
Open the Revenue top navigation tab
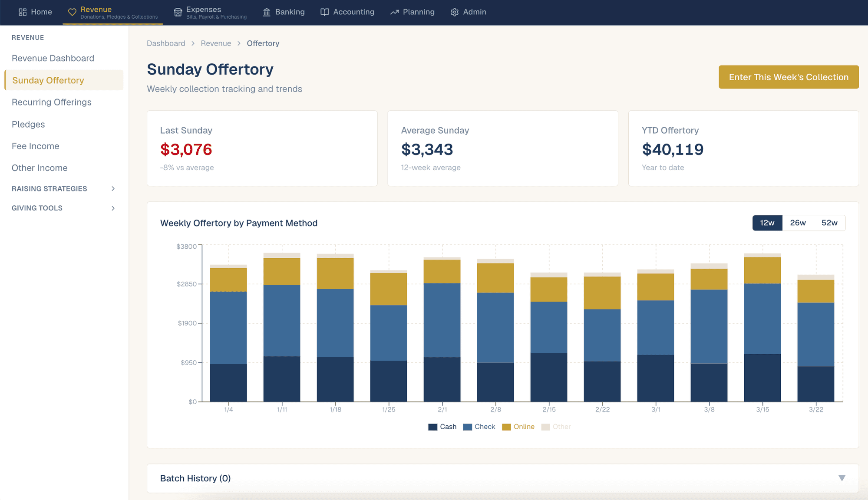pos(113,13)
